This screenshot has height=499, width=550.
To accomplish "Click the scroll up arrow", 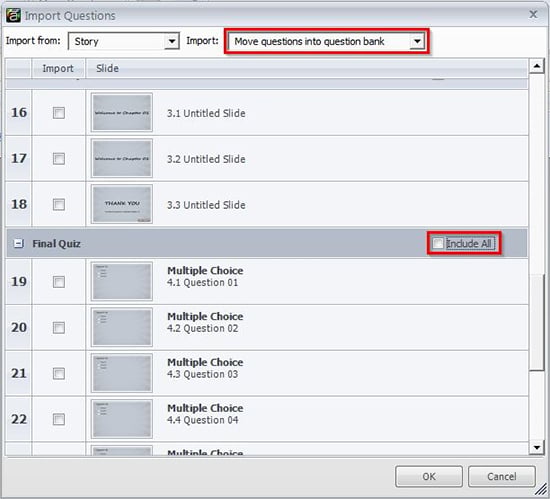I will coord(536,66).
